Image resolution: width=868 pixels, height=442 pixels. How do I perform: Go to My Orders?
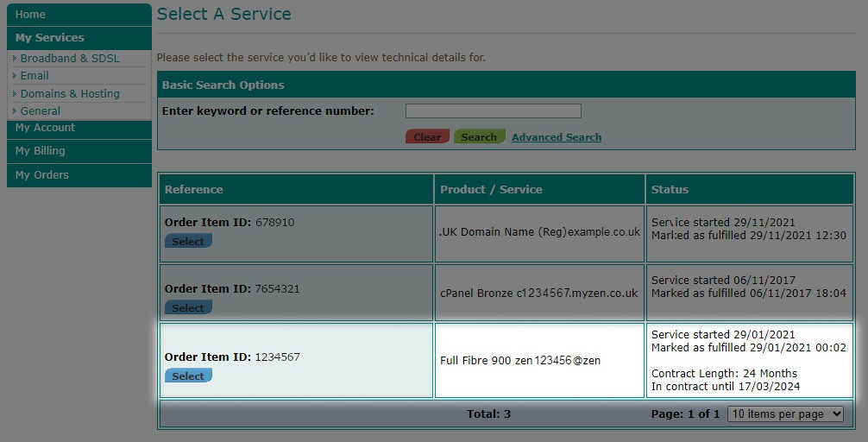click(79, 175)
